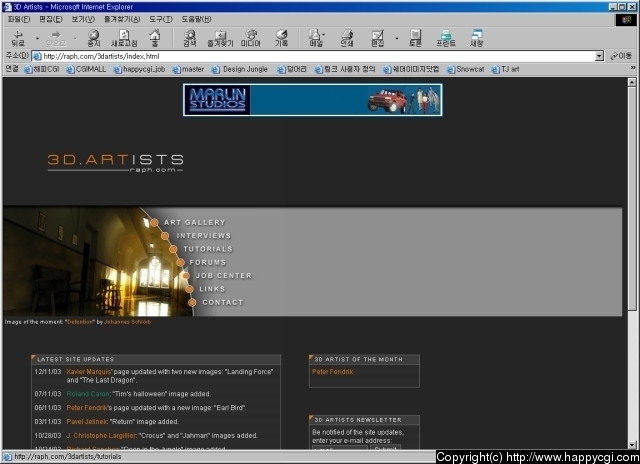Open the Favorites toolbar icon
This screenshot has width=640, height=464.
click(220, 38)
